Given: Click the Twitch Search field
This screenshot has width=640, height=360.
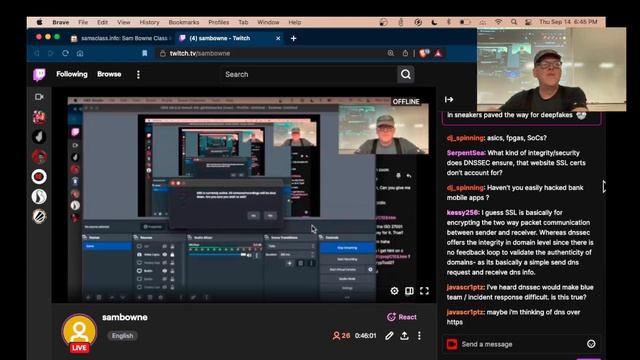Looking at the screenshot, I should point(309,74).
